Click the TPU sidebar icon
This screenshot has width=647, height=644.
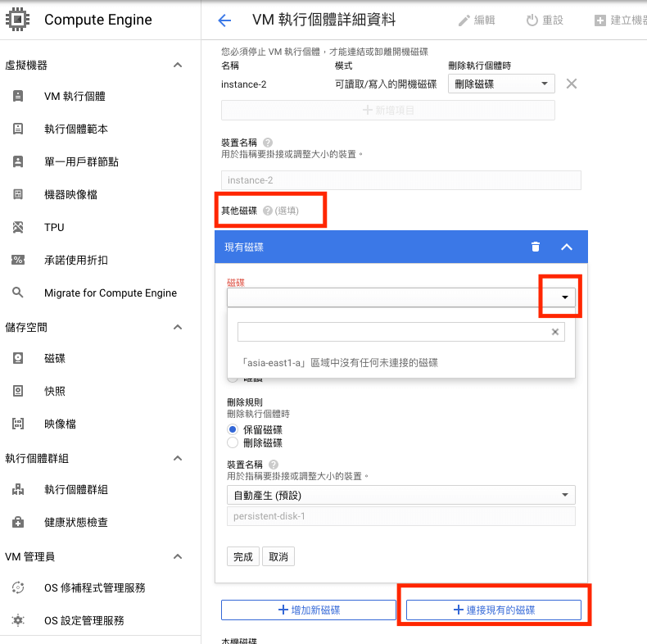point(18,227)
